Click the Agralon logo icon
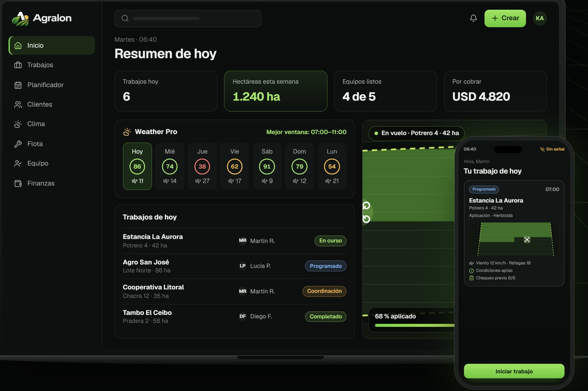The image size is (588, 391). pyautogui.click(x=20, y=18)
